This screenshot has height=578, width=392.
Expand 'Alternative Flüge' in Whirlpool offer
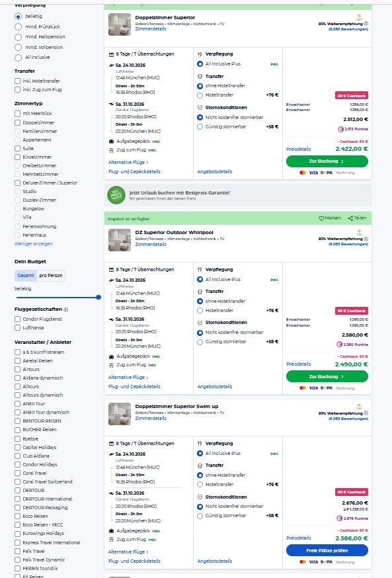128,378
